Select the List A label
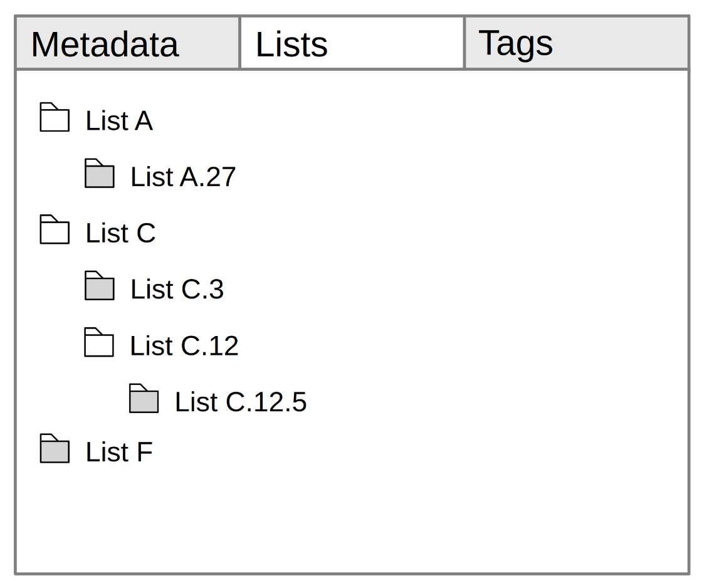Screen dimensions: 702x588 coord(119,121)
